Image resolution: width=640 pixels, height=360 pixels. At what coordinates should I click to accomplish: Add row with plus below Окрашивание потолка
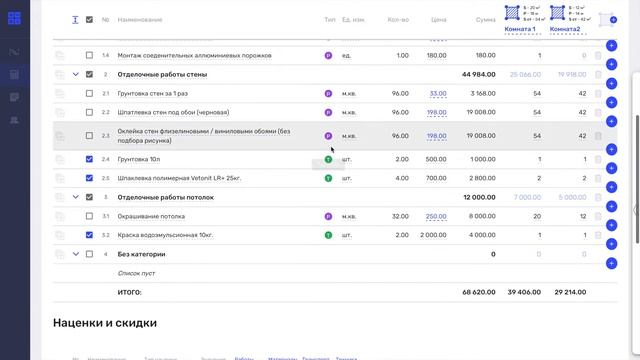pyautogui.click(x=611, y=225)
